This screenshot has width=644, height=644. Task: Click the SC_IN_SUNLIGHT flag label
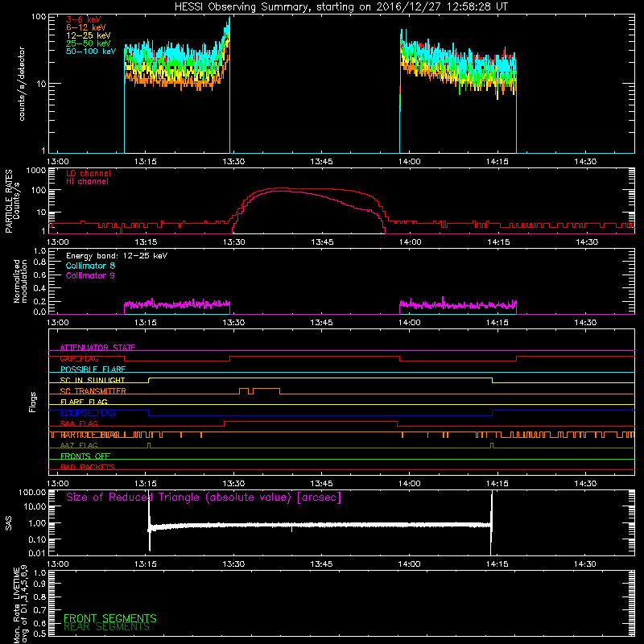click(x=92, y=380)
